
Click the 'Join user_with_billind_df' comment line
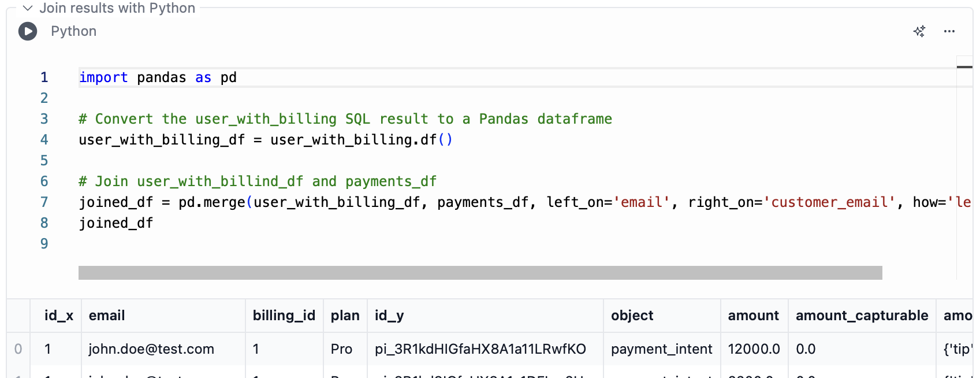click(258, 181)
